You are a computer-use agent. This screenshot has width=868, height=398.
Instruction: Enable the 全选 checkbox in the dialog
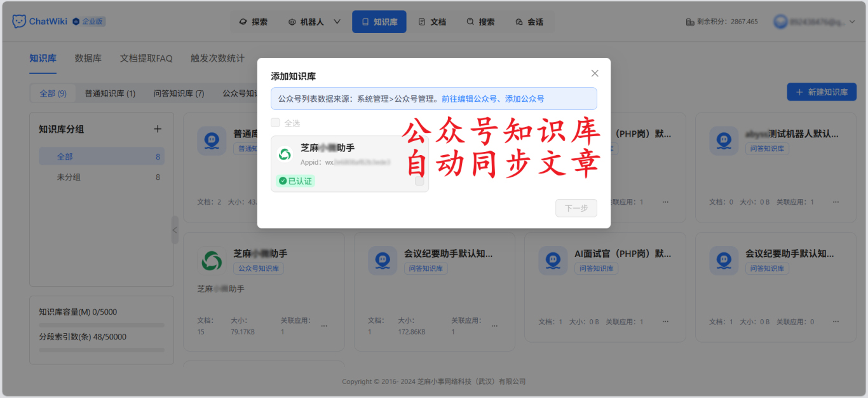tap(275, 122)
